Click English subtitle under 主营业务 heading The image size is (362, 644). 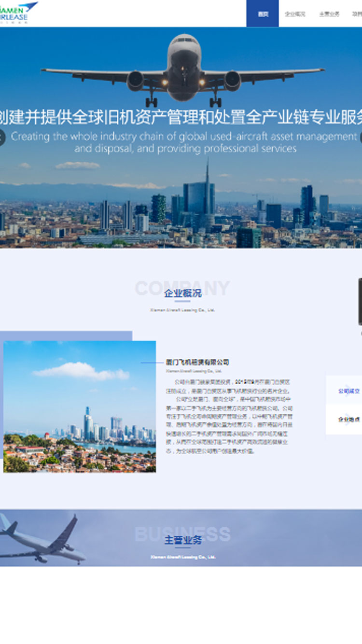(182, 557)
